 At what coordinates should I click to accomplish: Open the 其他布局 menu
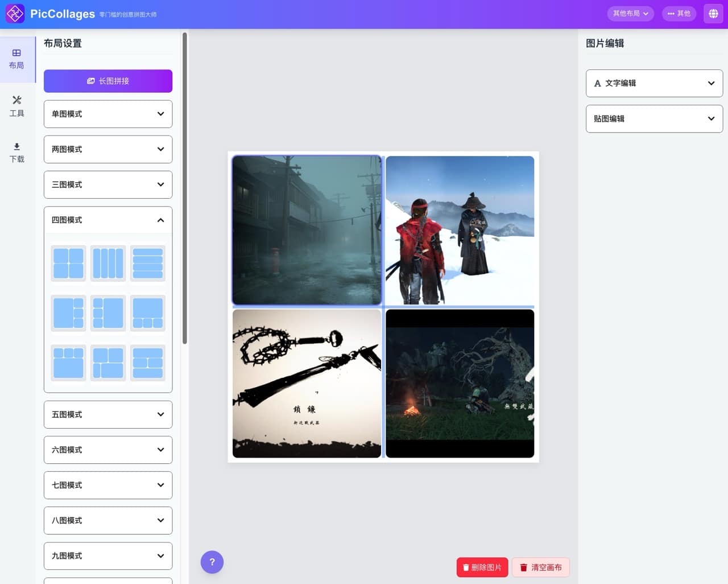(x=630, y=13)
